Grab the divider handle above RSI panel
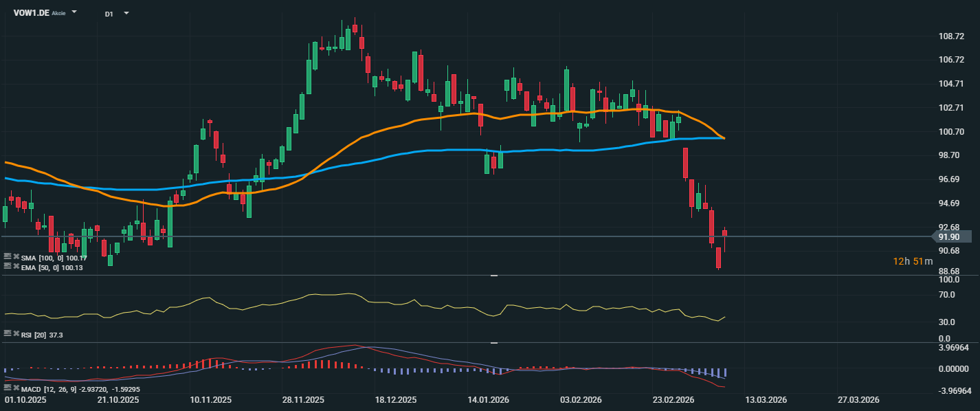The width and height of the screenshot is (980, 411). click(x=493, y=276)
